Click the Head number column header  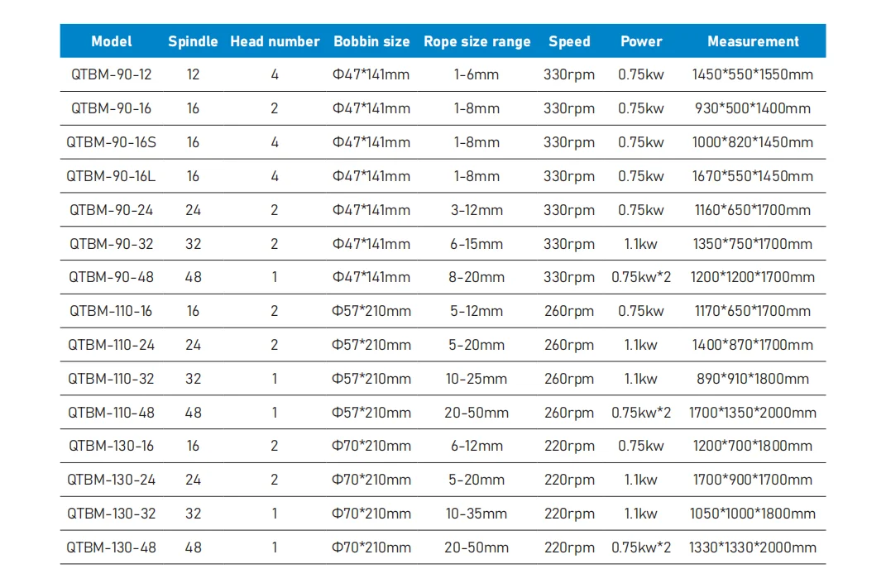point(275,41)
